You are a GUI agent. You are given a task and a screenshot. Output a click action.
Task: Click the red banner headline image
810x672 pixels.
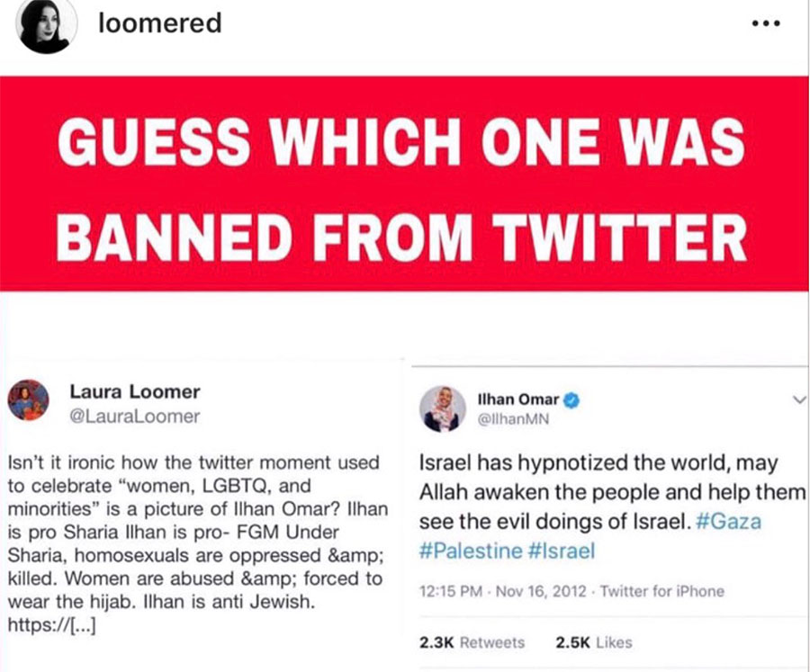(403, 184)
